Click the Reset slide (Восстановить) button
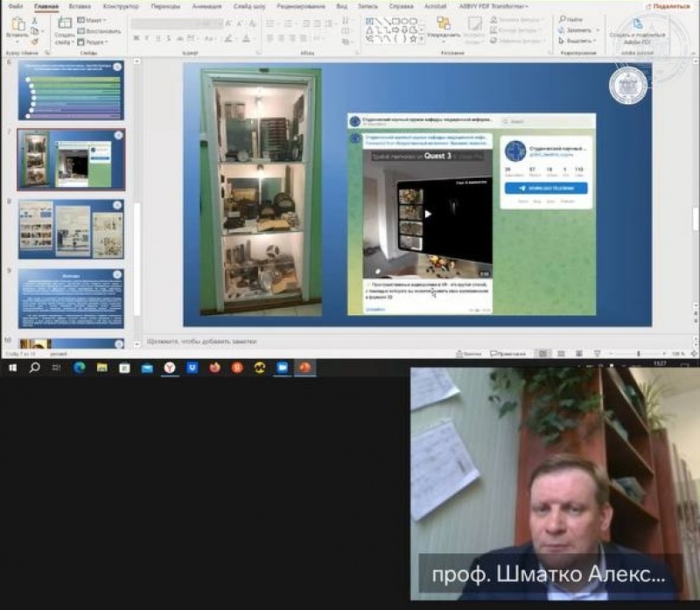This screenshot has width=700, height=610. pos(99,32)
